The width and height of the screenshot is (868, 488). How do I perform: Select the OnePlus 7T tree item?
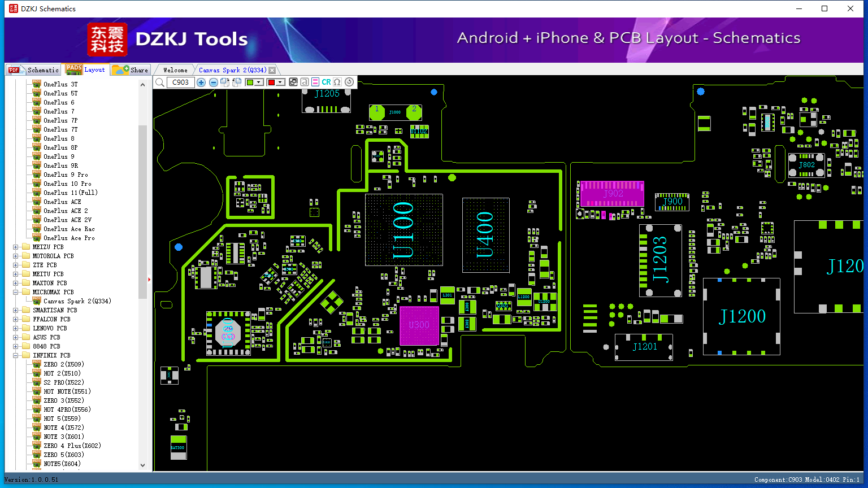coord(60,129)
